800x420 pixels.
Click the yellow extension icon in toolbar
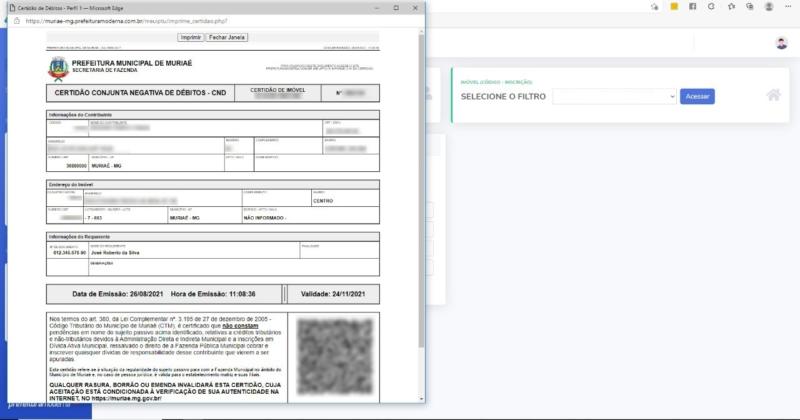[x=675, y=6]
